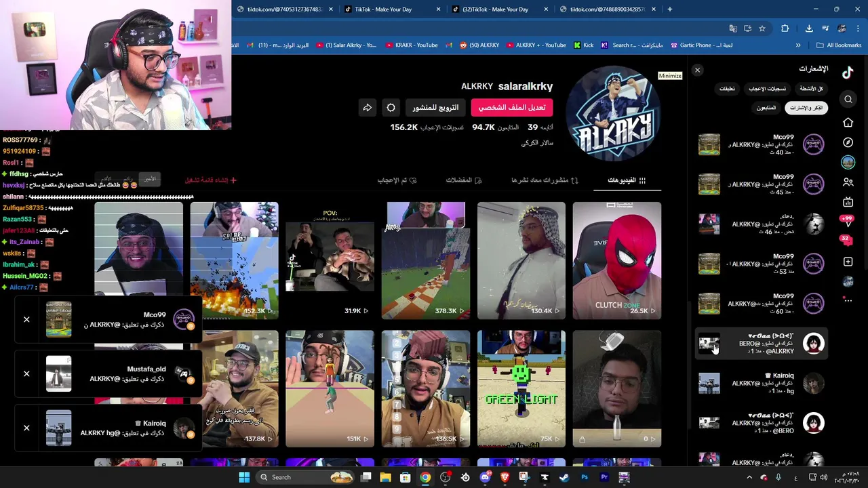Open Brave browser from the taskbar
The width and height of the screenshot is (868, 488).
tap(505, 477)
